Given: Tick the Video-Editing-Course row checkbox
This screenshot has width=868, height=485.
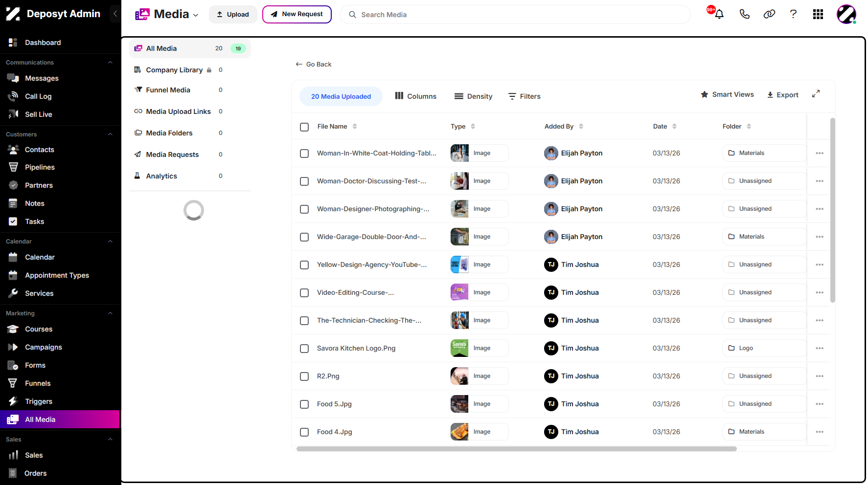Looking at the screenshot, I should pos(304,293).
